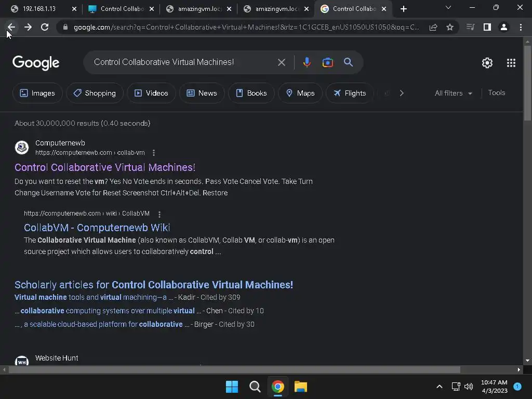The width and height of the screenshot is (532, 399).
Task: Filter results by Images
Action: [x=37, y=94]
